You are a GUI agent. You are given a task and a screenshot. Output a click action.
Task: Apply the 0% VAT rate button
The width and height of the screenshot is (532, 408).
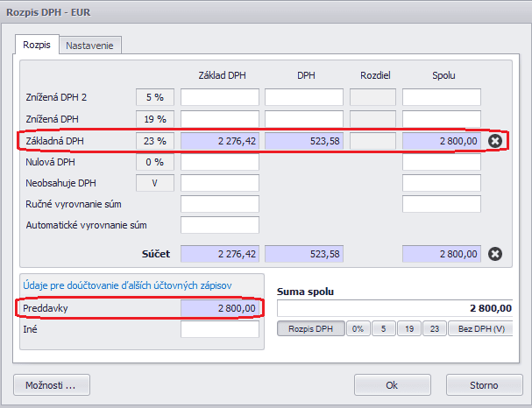tap(358, 329)
